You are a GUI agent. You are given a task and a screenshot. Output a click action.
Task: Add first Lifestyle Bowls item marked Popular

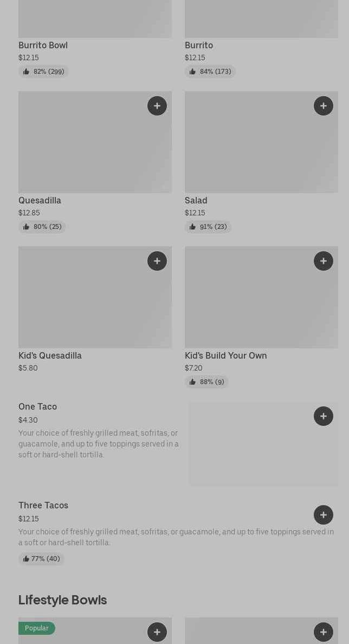point(157,632)
